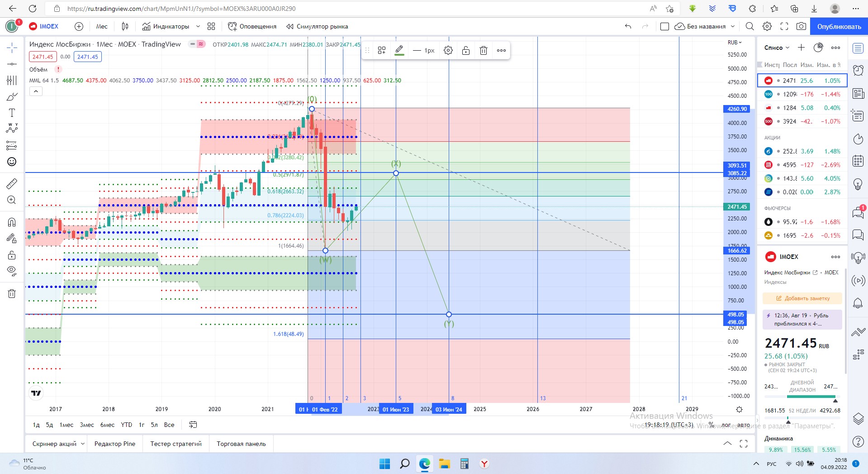Select the Все time range
Viewport: 868px width, 474px height.
(169, 425)
